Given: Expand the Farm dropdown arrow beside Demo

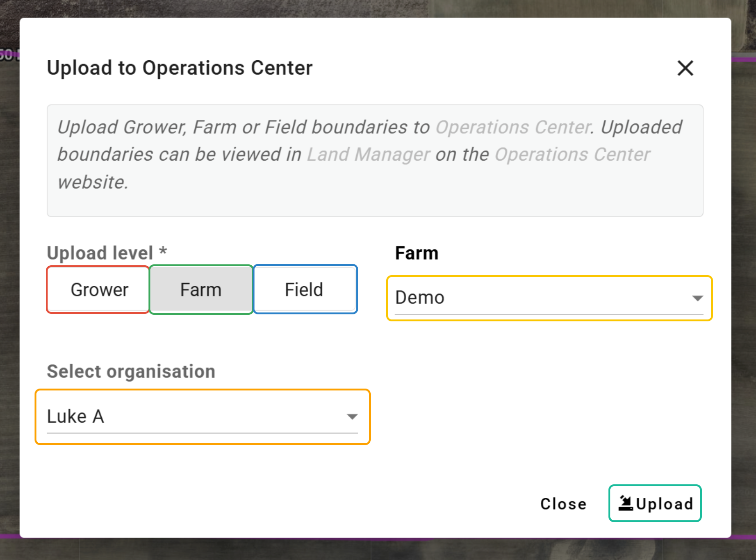Looking at the screenshot, I should click(x=697, y=298).
